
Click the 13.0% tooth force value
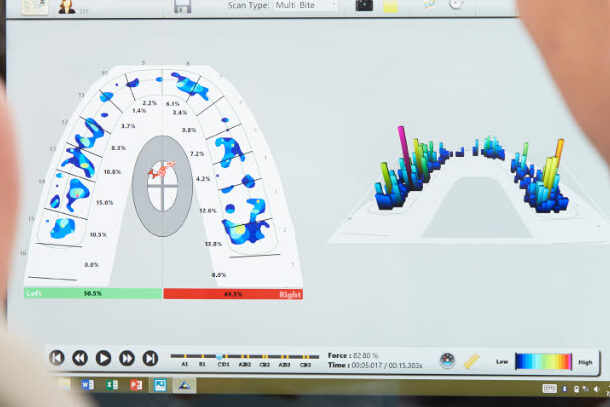[213, 244]
